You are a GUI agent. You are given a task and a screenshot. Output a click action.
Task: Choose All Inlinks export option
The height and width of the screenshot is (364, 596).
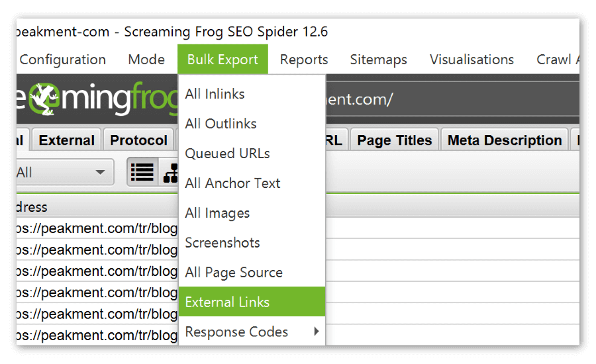click(215, 94)
